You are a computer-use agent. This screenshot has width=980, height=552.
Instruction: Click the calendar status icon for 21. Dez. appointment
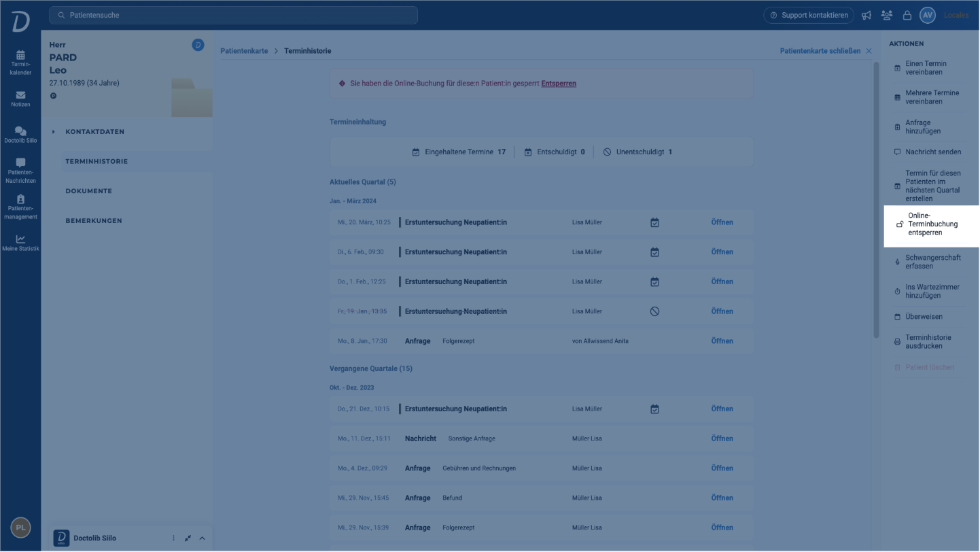pyautogui.click(x=654, y=409)
